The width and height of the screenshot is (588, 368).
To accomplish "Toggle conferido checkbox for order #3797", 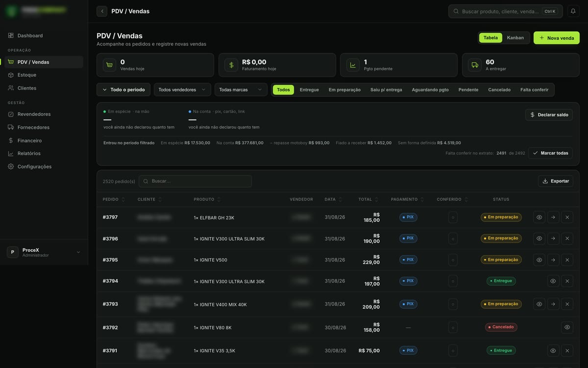I will pos(453,217).
